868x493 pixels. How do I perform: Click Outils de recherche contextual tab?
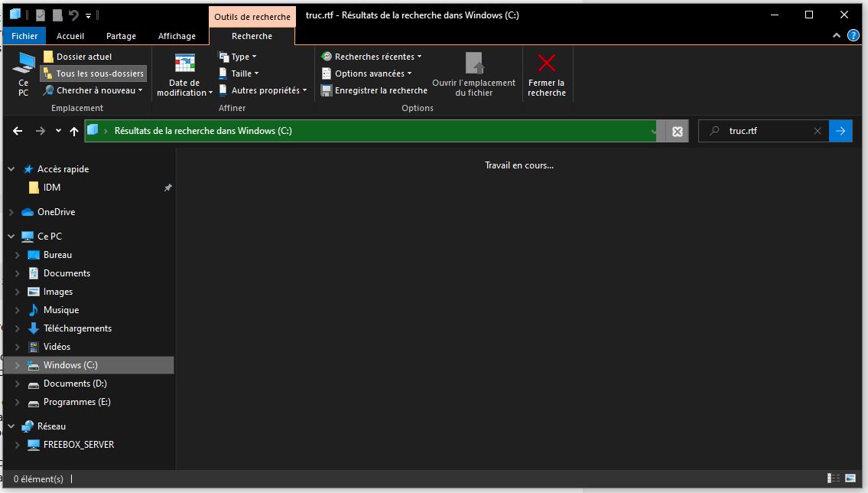click(x=252, y=17)
